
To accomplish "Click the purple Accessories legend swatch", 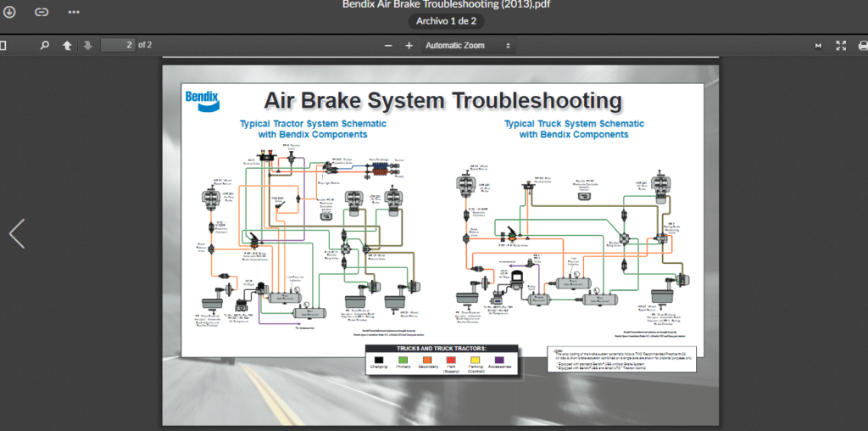I will tap(500, 359).
